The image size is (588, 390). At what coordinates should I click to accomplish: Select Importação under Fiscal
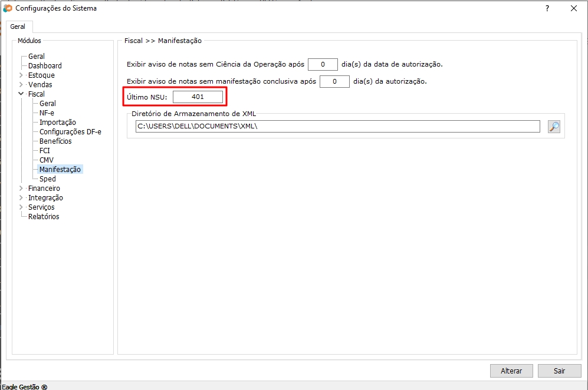(x=58, y=123)
